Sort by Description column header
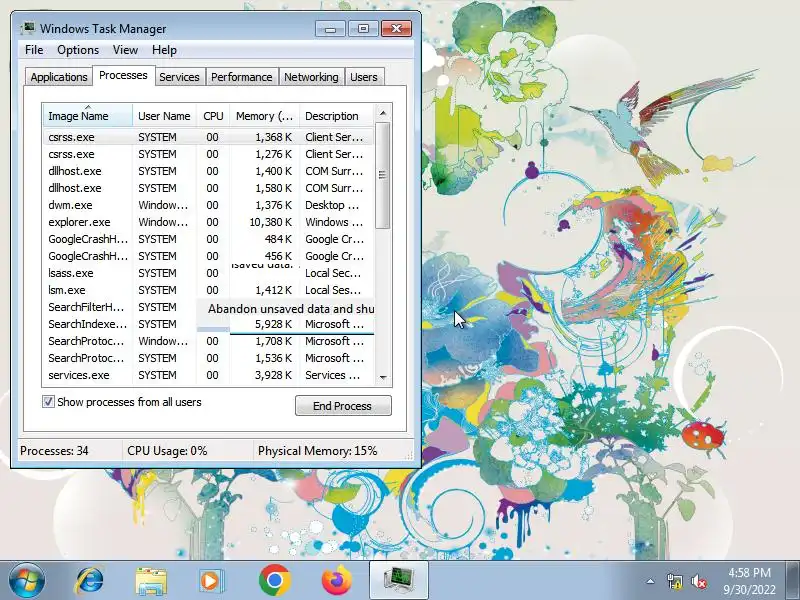 337,116
